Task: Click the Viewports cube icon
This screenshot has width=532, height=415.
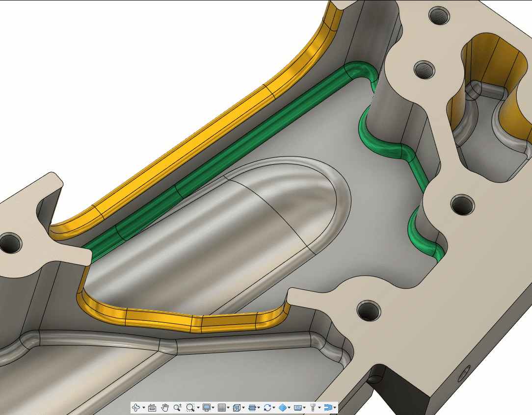Action: pos(237,408)
